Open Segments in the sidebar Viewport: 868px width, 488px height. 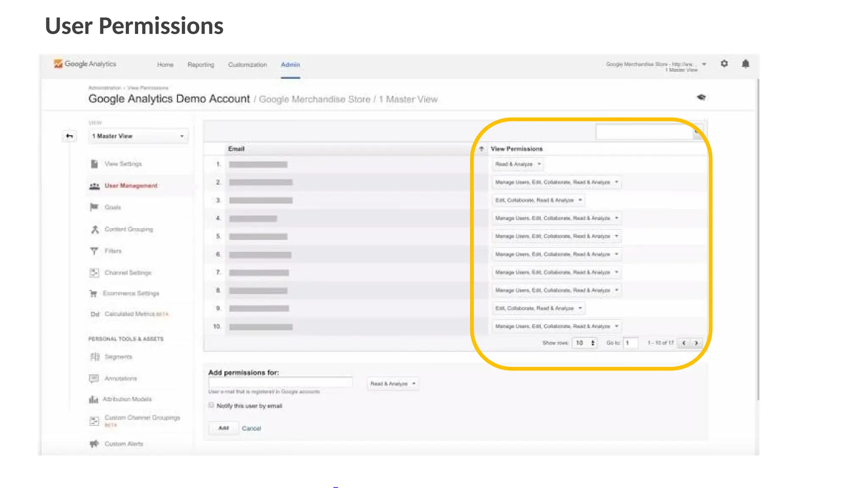click(118, 357)
